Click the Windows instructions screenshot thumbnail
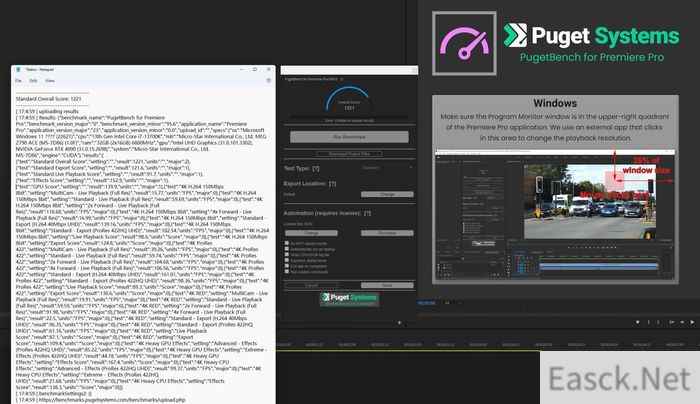The height and width of the screenshot is (404, 700). [555, 216]
